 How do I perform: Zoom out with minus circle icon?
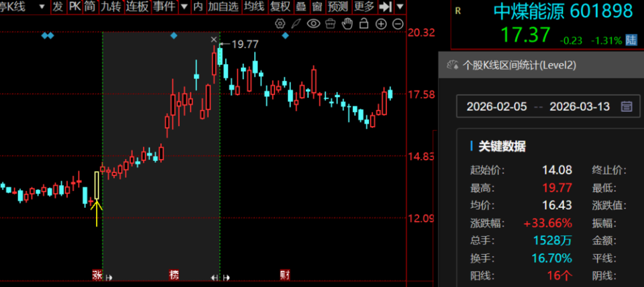coord(398,24)
